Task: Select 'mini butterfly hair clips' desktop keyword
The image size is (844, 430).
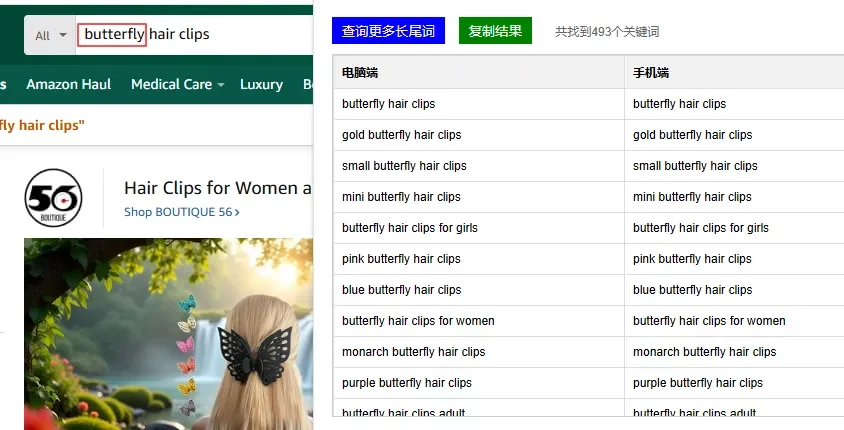Action: pyautogui.click(x=401, y=197)
